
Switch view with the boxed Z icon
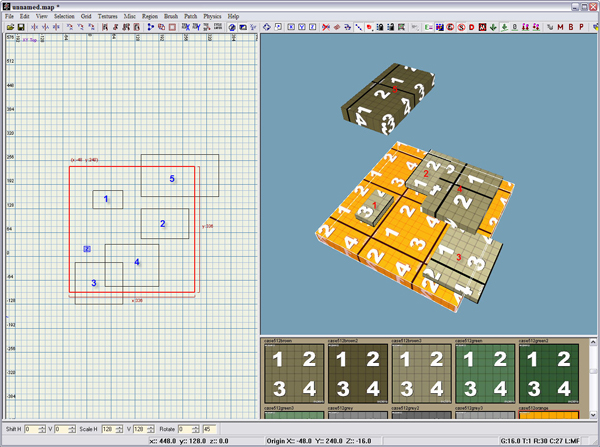coord(313,27)
